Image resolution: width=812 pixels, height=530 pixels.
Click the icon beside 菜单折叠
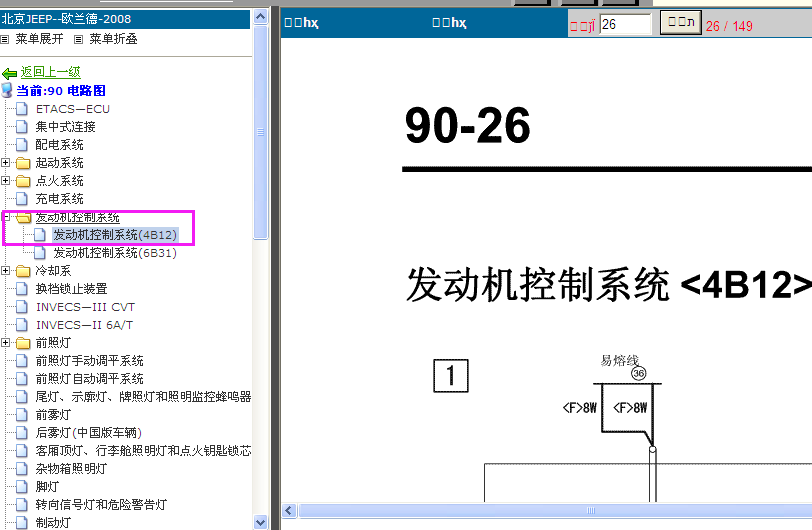pos(78,39)
